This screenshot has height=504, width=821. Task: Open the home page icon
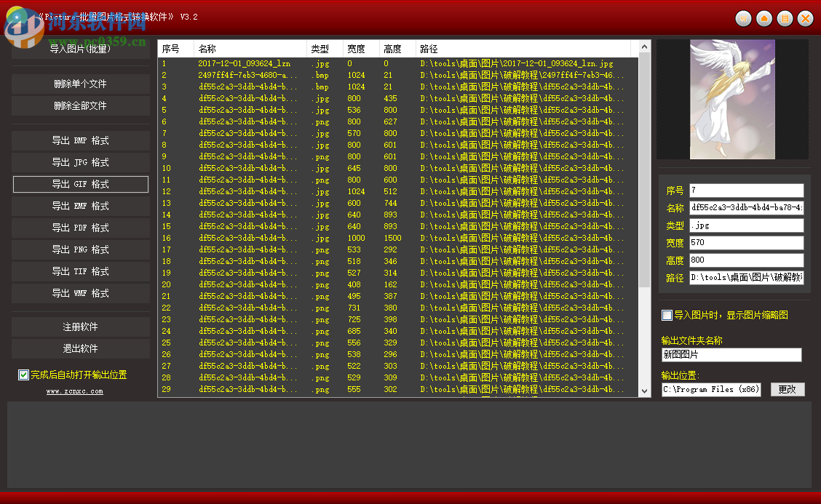[764, 19]
